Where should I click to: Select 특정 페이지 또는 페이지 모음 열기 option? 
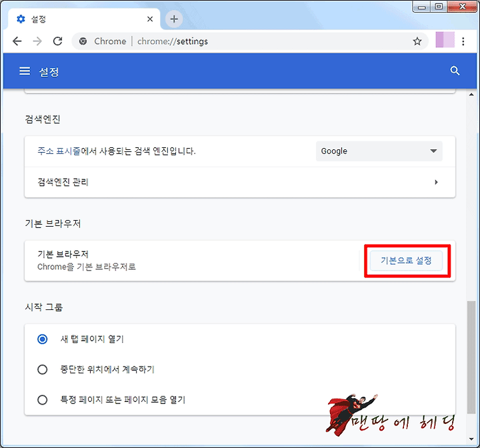point(42,399)
